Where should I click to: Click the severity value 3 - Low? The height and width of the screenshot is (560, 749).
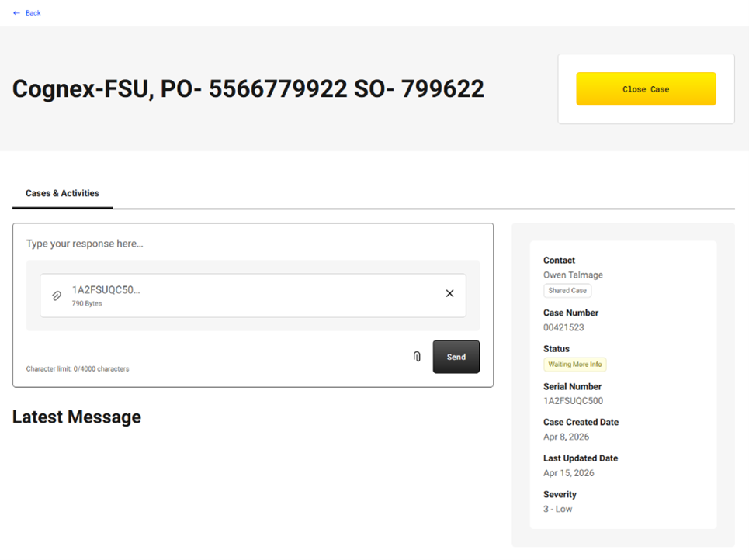click(x=557, y=509)
